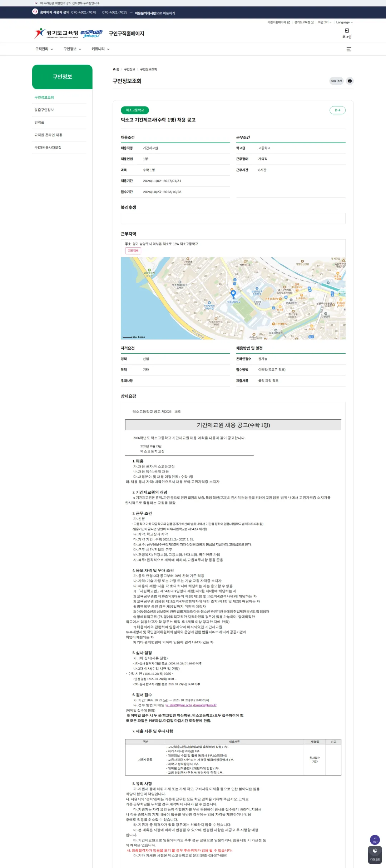Click the 구인정보 green sidebar header
The image size is (386, 868).
(x=62, y=77)
